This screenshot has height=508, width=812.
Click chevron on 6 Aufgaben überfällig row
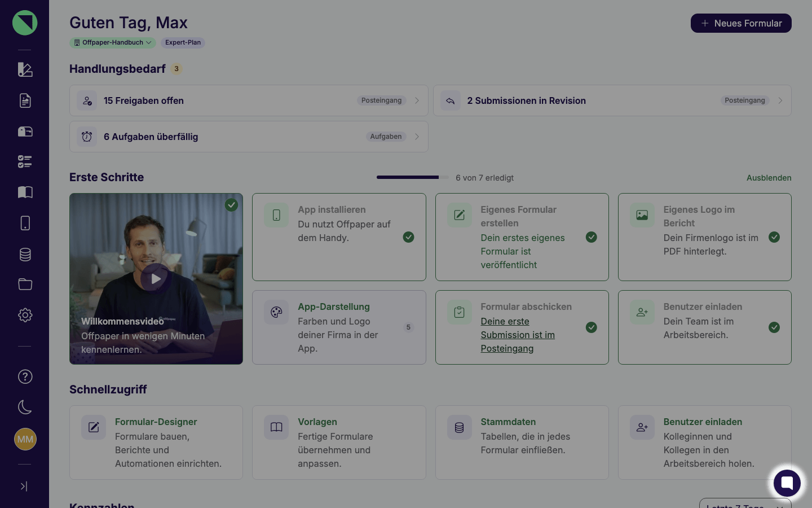pyautogui.click(x=417, y=137)
